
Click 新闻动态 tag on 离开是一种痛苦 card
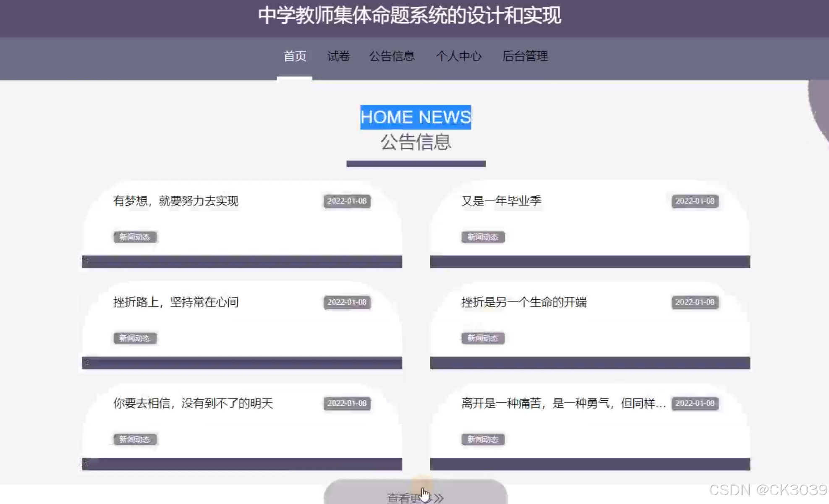[483, 439]
